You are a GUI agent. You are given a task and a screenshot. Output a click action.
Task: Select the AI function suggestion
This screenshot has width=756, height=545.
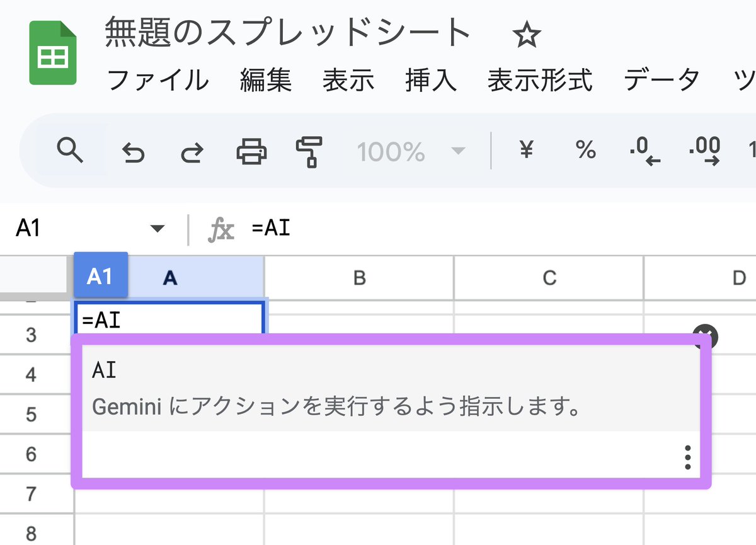tap(391, 389)
